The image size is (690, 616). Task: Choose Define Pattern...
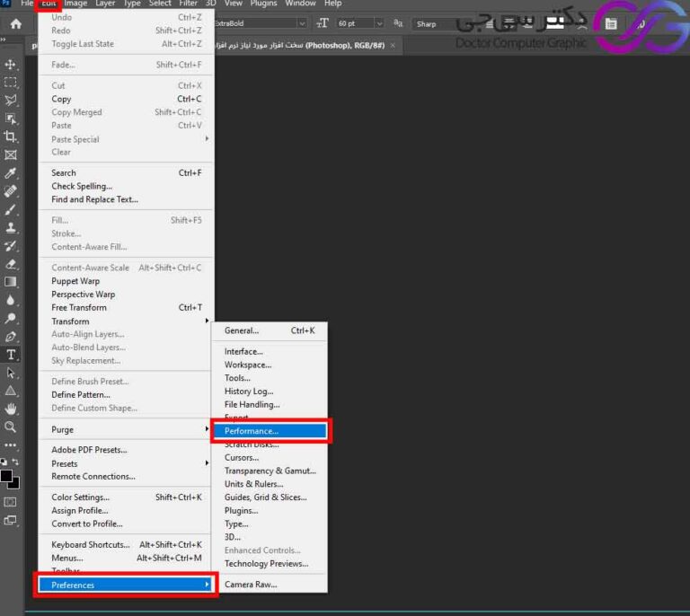(x=126, y=395)
